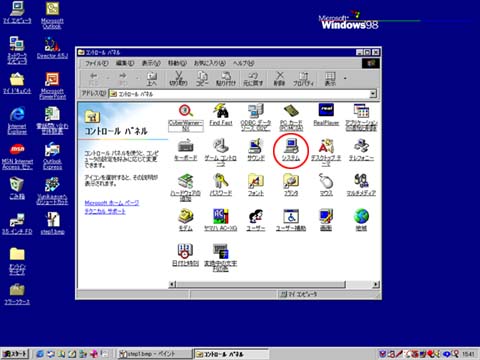This screenshot has height=360, width=480.
Task: Open the マルチメディア (Multimedia) icon
Action: coord(361,185)
